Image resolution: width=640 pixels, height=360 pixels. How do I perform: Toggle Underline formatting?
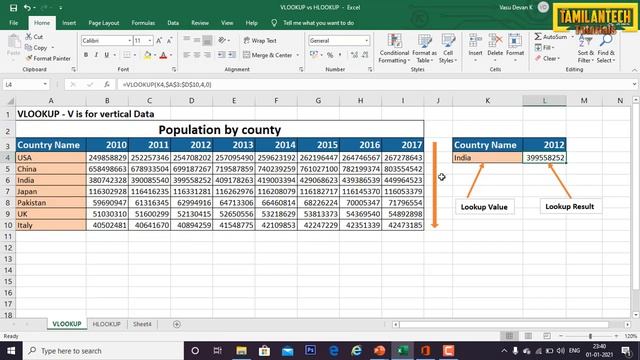107,55
